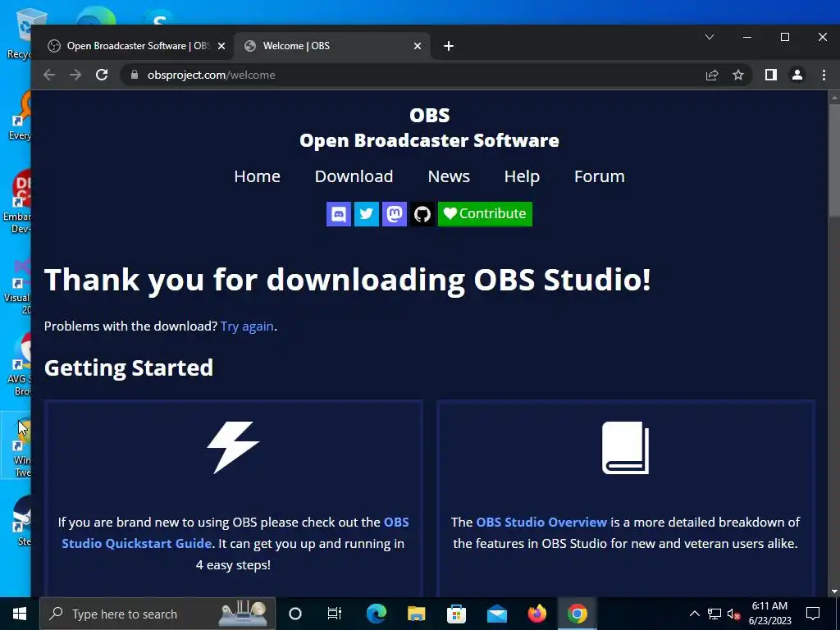Launch Firefox from the taskbar
Image resolution: width=840 pixels, height=630 pixels.
(536, 614)
